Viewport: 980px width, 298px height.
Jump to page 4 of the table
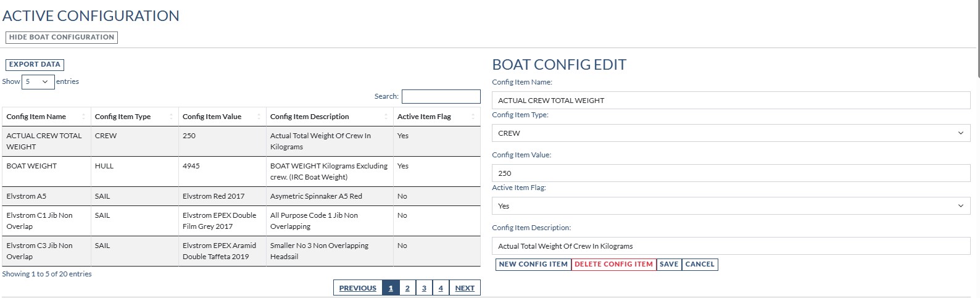[x=441, y=288]
